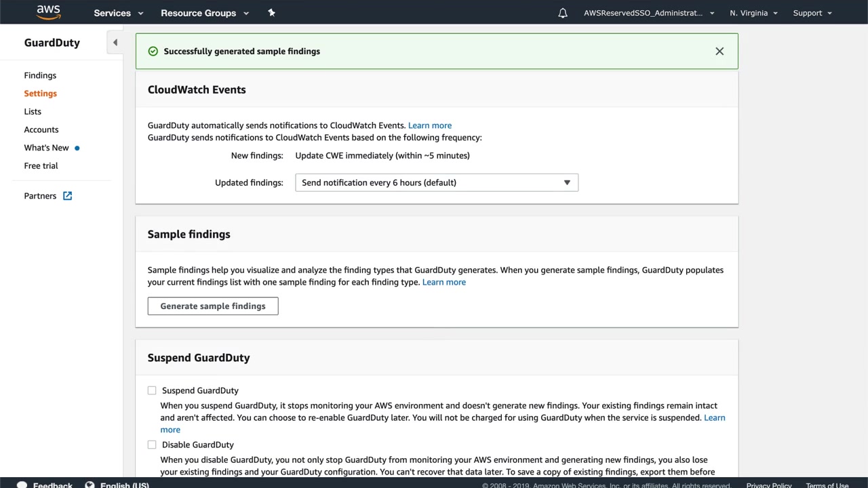Collapse the GuardDuty sidebar arrow

coord(115,43)
